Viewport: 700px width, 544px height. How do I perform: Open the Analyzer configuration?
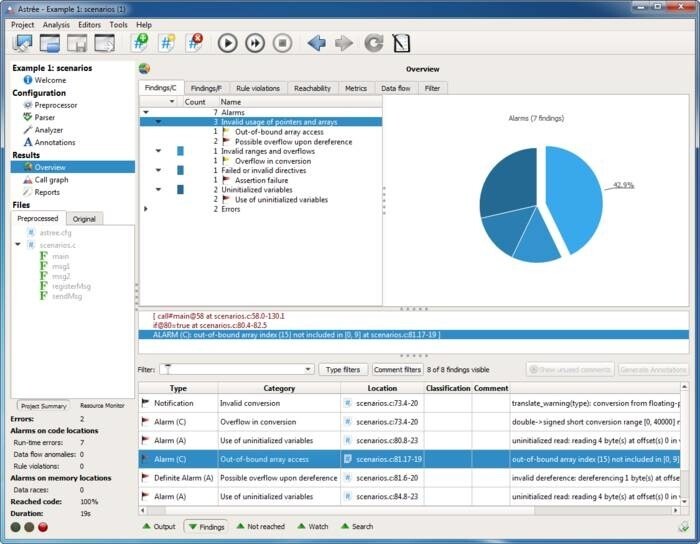coord(48,130)
